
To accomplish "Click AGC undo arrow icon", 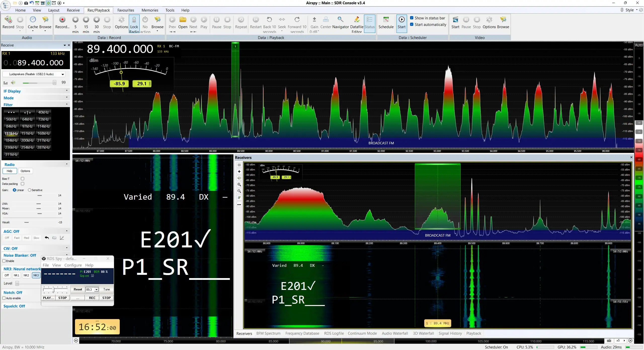I will [x=47, y=238].
